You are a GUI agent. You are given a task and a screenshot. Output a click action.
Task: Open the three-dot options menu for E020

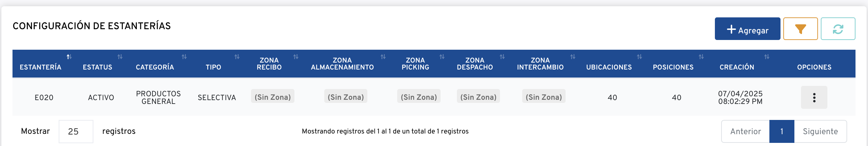click(x=814, y=97)
